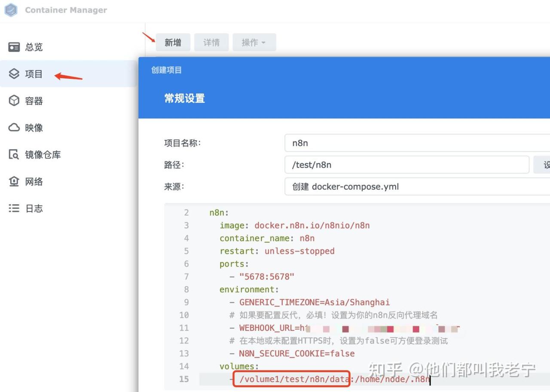
Task: Expand the 操作 dropdown menu
Action: click(254, 43)
